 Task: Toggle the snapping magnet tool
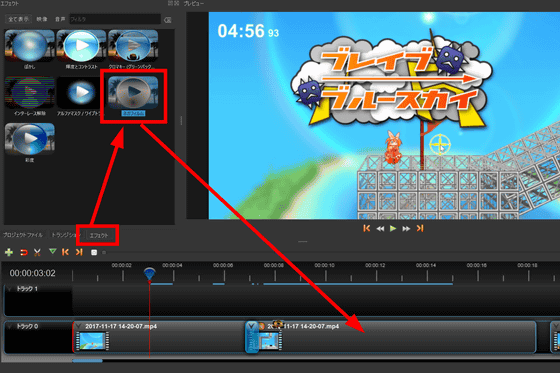pyautogui.click(x=24, y=253)
